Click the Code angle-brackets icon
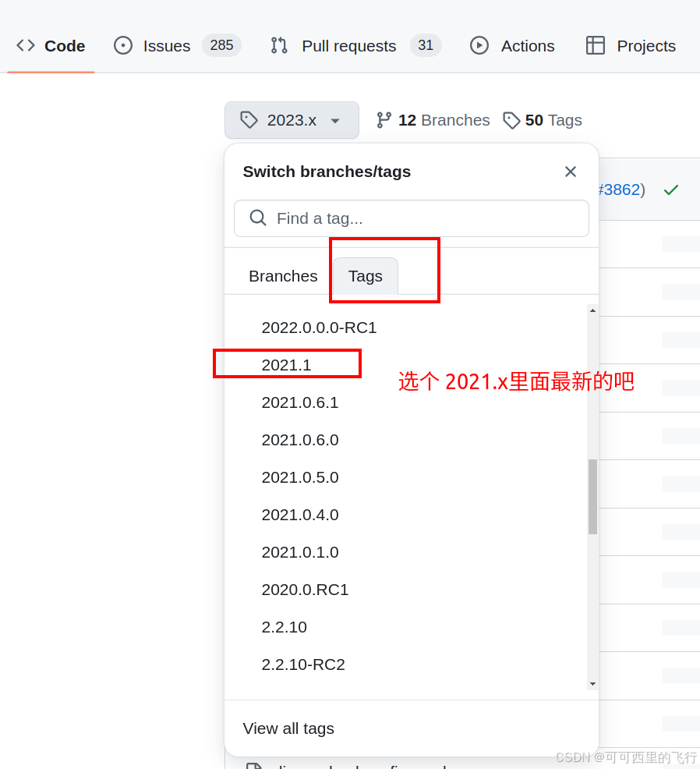This screenshot has width=700, height=769. click(x=26, y=45)
